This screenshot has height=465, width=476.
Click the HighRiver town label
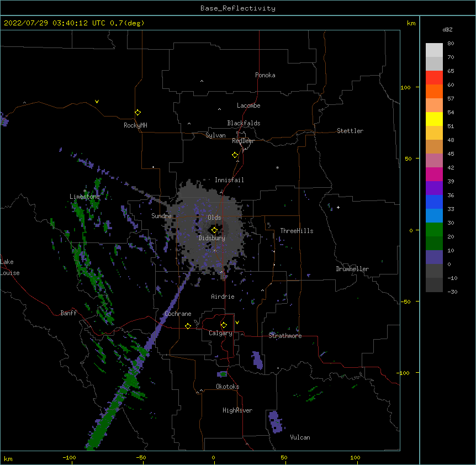(237, 410)
